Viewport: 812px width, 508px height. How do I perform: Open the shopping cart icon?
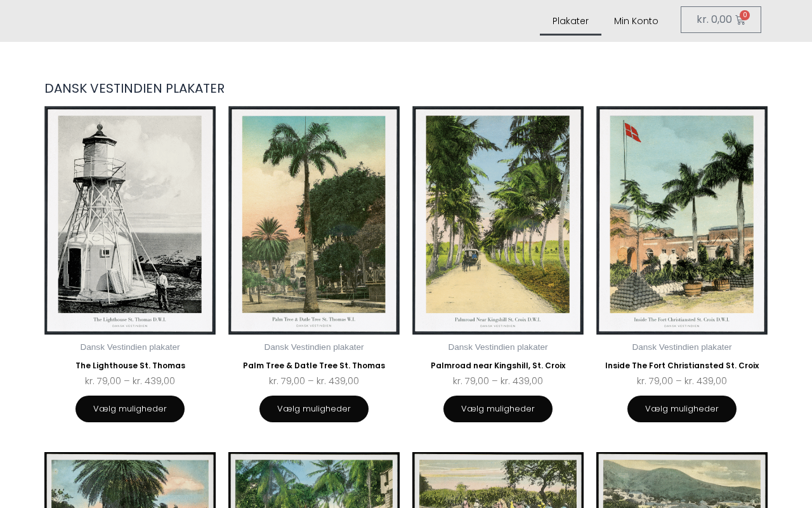coord(740,20)
